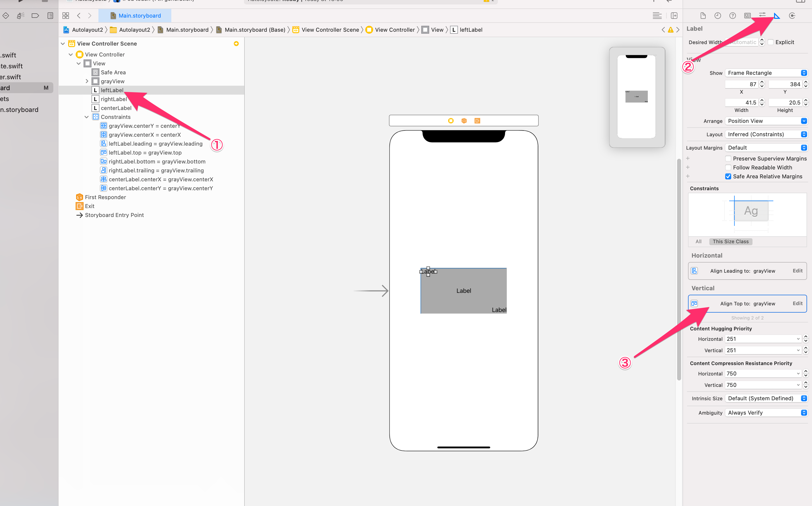Enable Preserve Superview Margins checkbox
The width and height of the screenshot is (812, 506).
coord(728,159)
